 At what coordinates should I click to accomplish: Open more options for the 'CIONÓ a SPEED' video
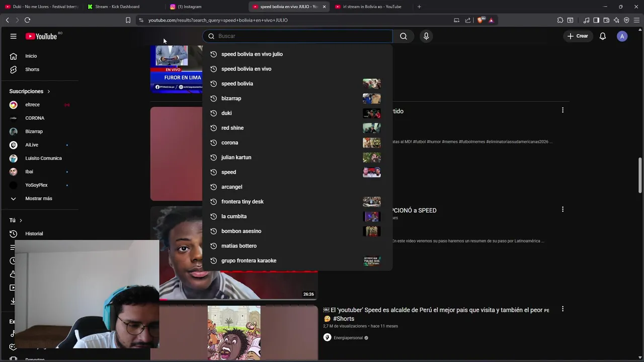pyautogui.click(x=562, y=209)
